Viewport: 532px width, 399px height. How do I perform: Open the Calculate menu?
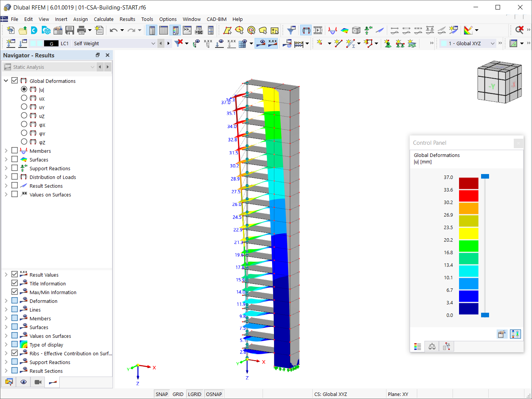[104, 19]
